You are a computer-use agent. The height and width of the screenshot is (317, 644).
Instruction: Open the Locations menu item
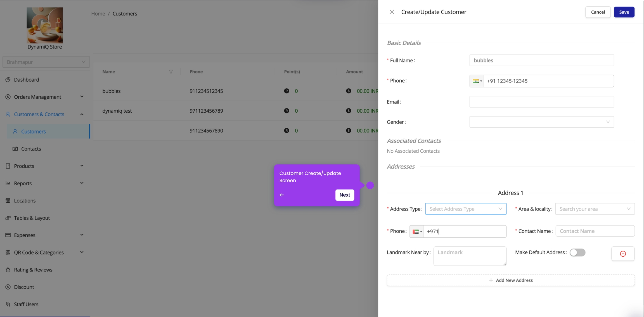[x=25, y=200]
